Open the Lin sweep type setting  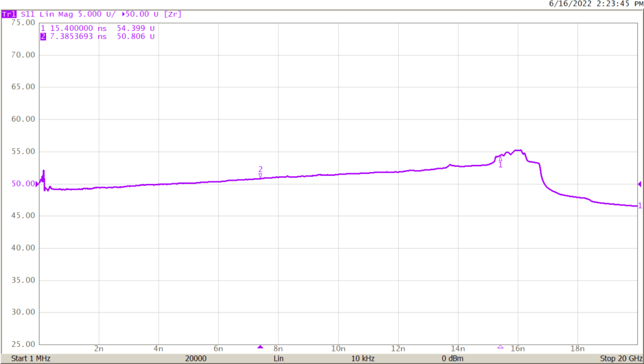(x=278, y=358)
